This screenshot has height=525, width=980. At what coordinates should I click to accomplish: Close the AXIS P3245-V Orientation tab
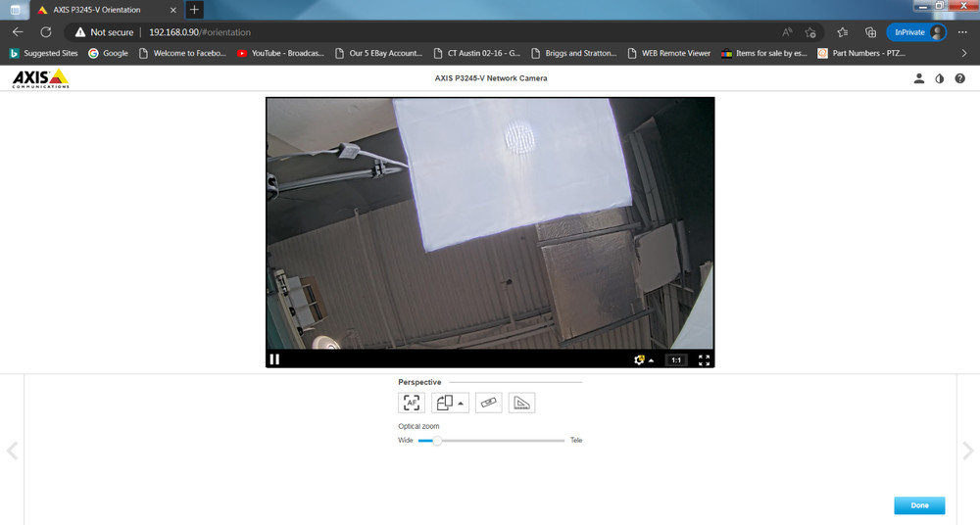[173, 10]
